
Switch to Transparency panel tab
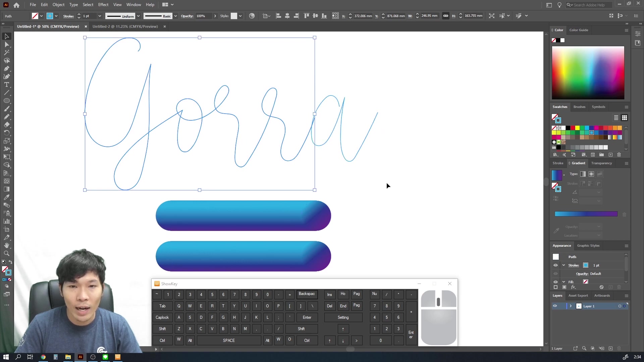click(x=601, y=163)
